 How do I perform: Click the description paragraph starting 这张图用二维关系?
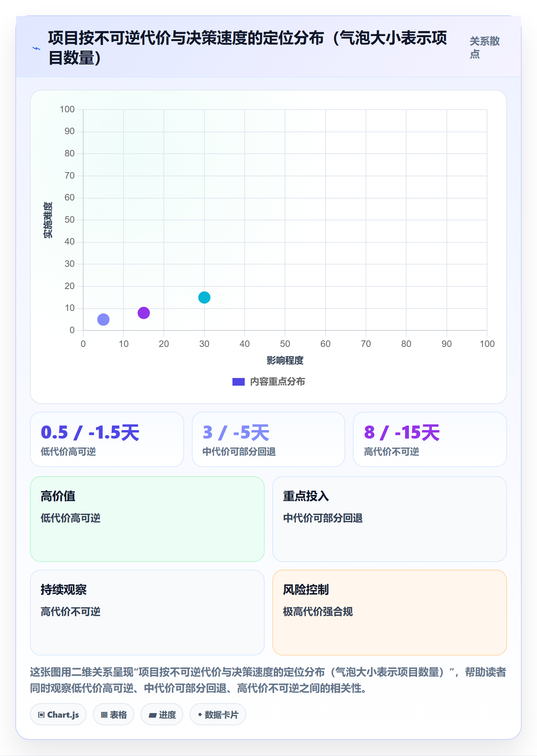(268, 680)
